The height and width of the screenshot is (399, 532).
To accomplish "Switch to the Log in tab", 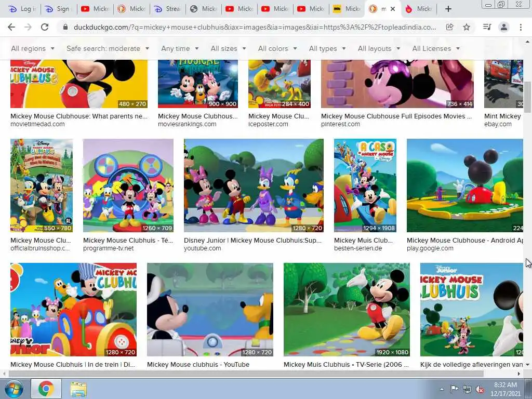I will tap(22, 9).
